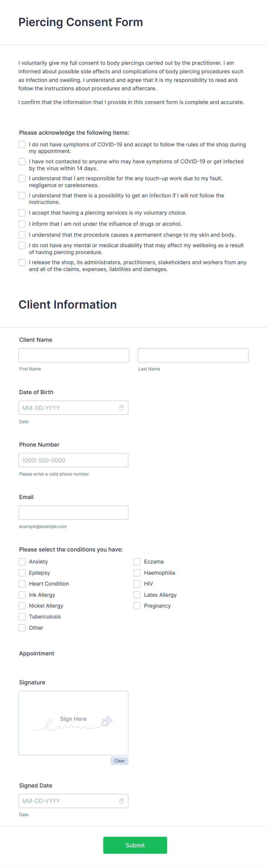The image size is (267, 868).
Task: Check the Latex Allergy condition
Action: pos(137,595)
